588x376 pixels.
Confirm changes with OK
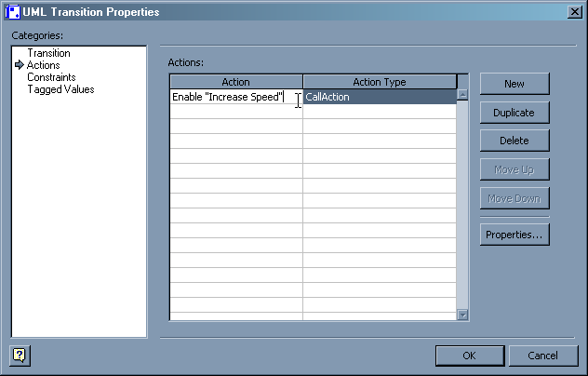tap(470, 356)
